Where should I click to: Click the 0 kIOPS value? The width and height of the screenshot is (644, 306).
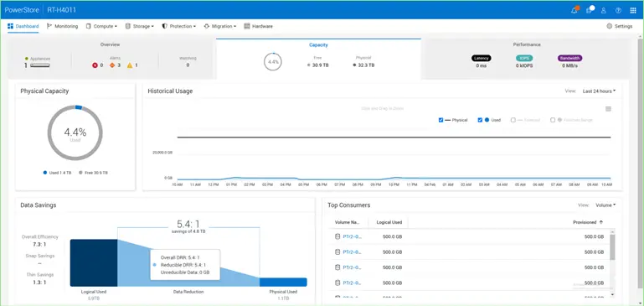[x=524, y=65]
